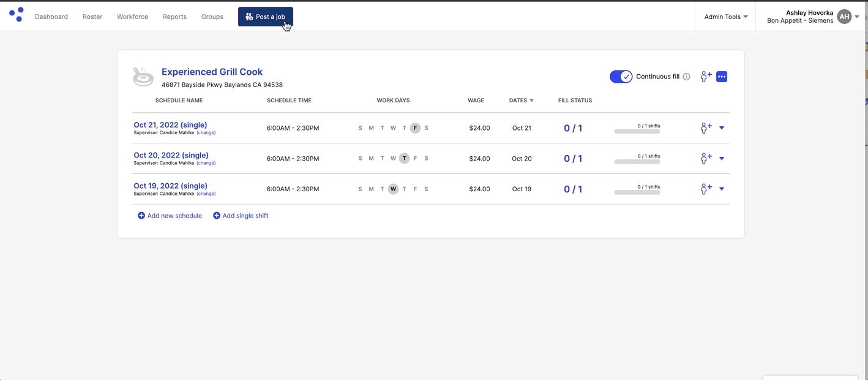This screenshot has width=868, height=380.
Task: Click the app logo in the navigation bar
Action: pyautogui.click(x=17, y=15)
